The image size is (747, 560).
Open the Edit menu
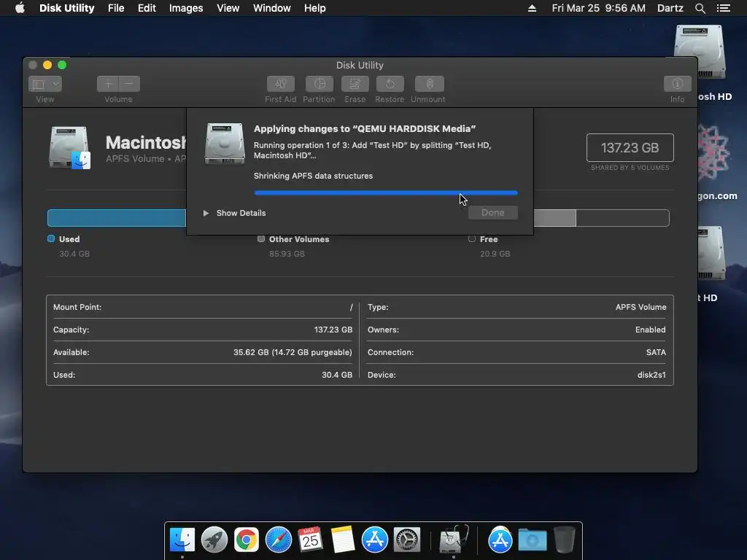tap(147, 8)
